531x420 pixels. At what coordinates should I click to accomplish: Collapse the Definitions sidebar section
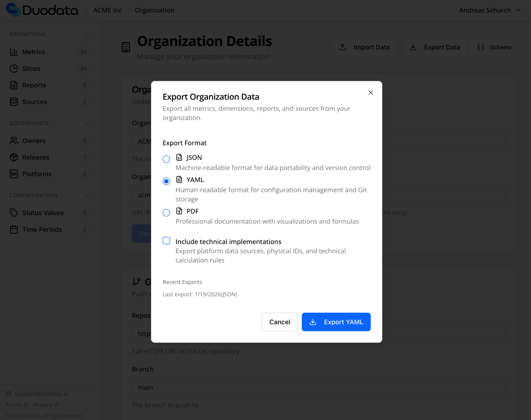87,34
